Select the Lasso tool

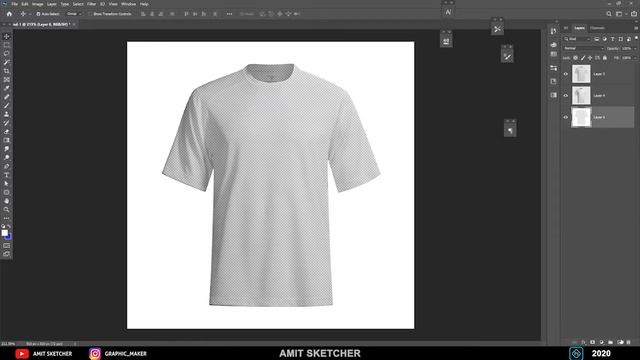click(x=7, y=53)
